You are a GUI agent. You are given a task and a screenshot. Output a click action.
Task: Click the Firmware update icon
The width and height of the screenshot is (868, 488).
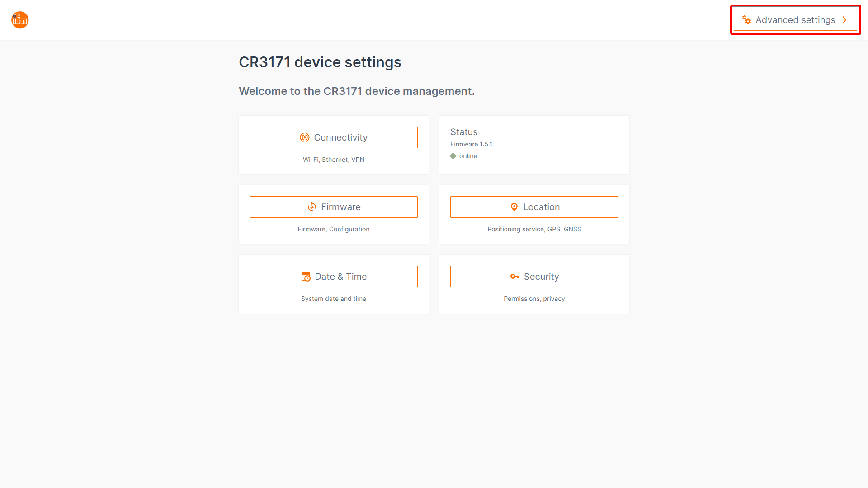[x=312, y=207]
